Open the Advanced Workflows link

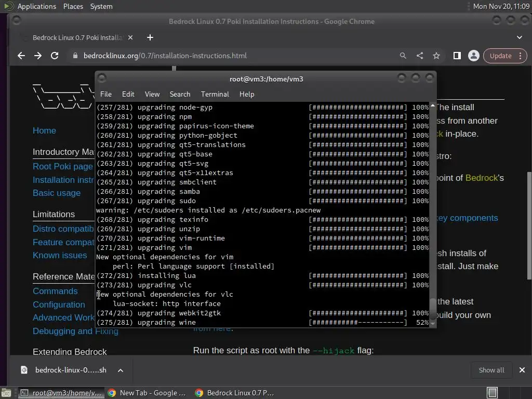click(63, 318)
